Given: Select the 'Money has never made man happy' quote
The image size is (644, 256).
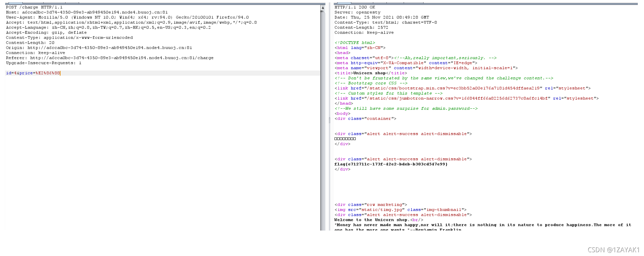Looking at the screenshot, I should [x=483, y=227].
